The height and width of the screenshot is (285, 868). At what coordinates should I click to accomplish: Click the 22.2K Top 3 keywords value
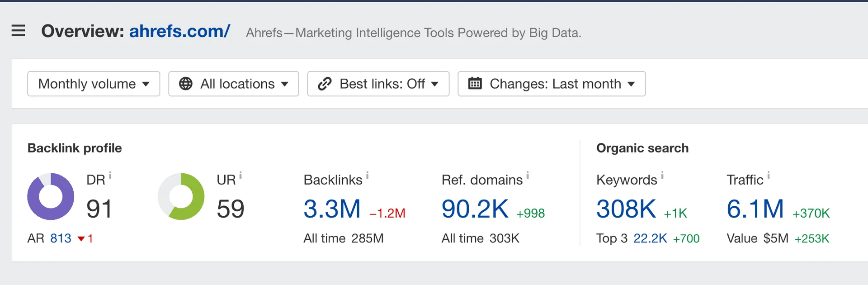pyautogui.click(x=651, y=238)
